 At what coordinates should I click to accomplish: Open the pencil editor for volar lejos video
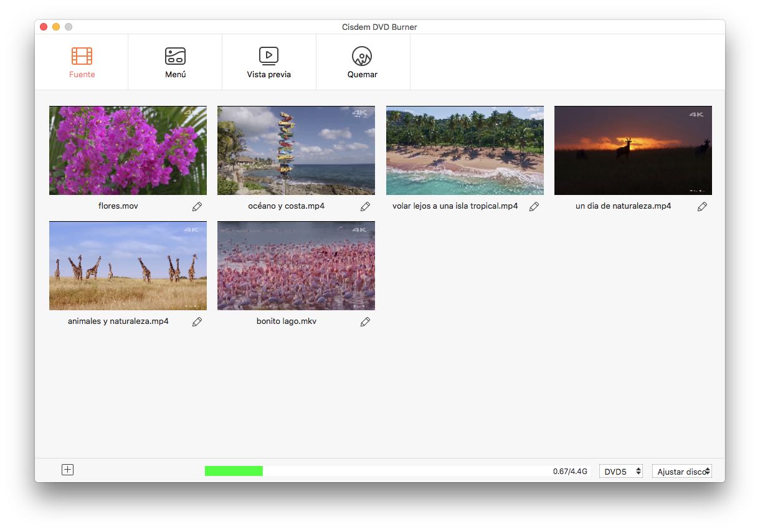pyautogui.click(x=534, y=206)
